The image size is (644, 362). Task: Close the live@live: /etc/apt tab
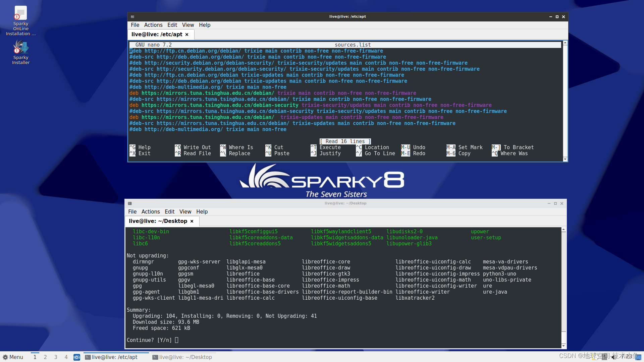[x=187, y=35]
